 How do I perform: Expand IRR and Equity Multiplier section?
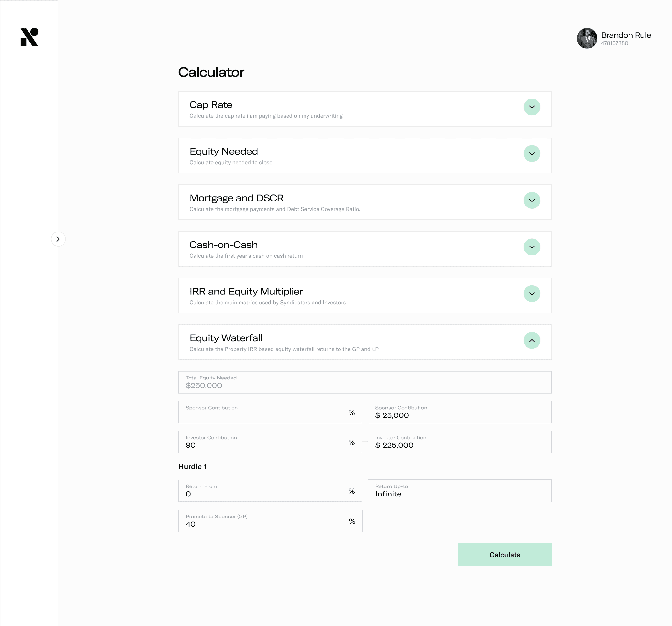point(531,294)
